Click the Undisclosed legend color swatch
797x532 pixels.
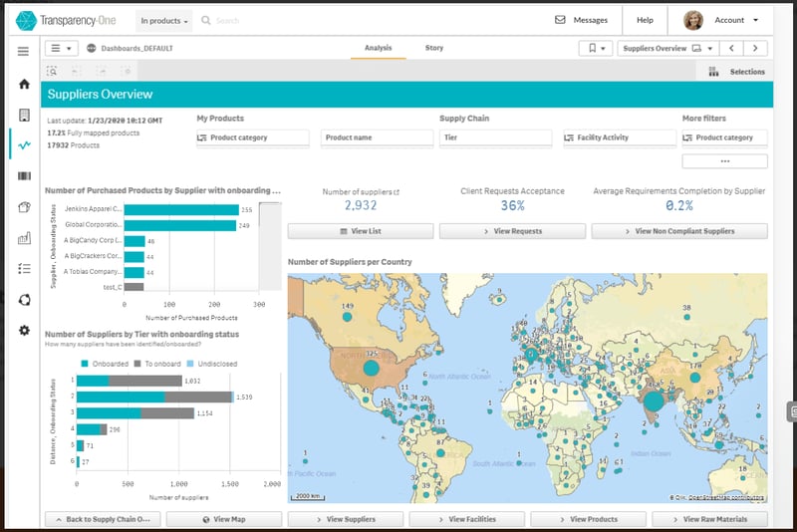coord(190,364)
